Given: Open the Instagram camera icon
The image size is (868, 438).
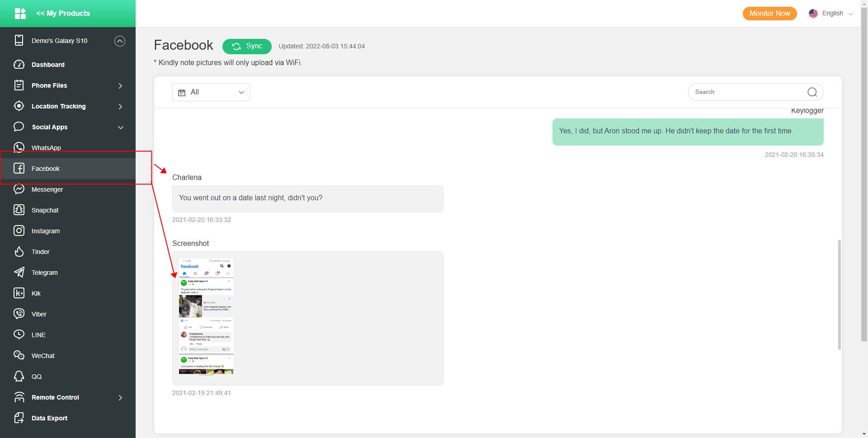Looking at the screenshot, I should (19, 231).
